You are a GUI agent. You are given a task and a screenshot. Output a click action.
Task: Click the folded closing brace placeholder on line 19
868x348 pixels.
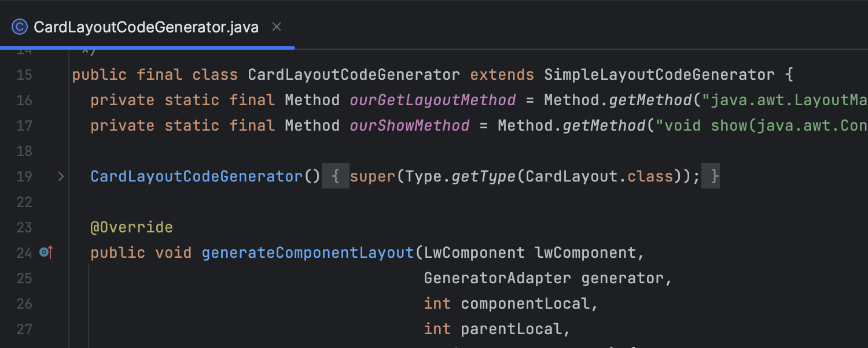[x=713, y=176]
